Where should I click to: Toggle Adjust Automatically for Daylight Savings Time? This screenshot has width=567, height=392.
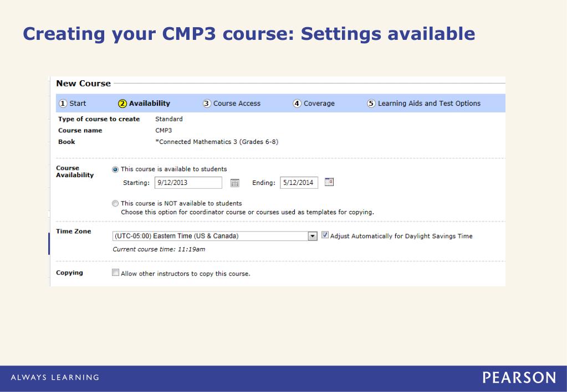pyautogui.click(x=325, y=235)
